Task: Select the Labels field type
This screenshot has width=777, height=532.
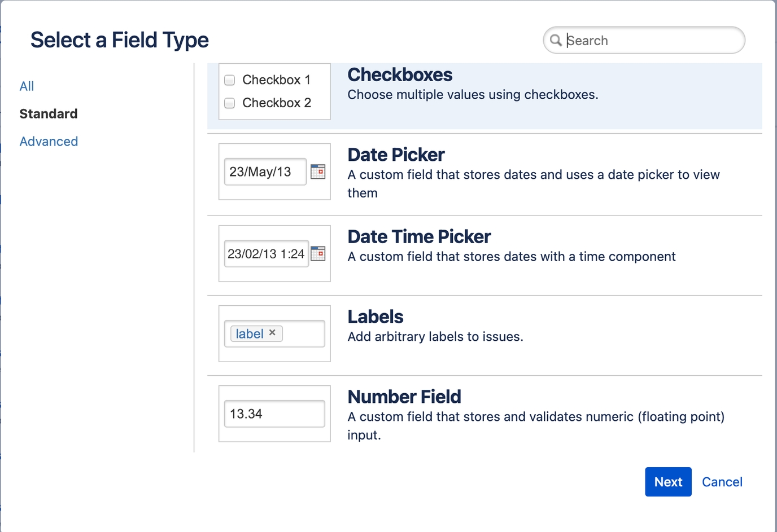Action: [376, 317]
